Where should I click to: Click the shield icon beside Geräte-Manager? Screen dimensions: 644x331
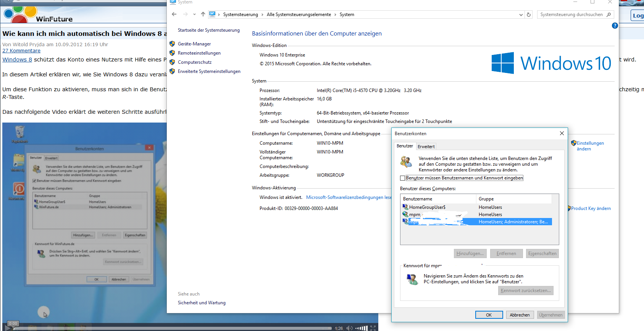[x=172, y=44]
